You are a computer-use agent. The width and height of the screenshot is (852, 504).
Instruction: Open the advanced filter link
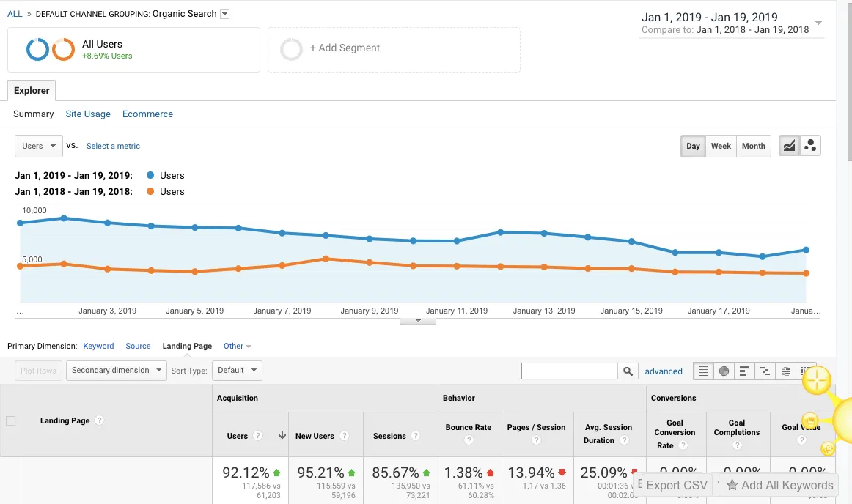coord(664,371)
